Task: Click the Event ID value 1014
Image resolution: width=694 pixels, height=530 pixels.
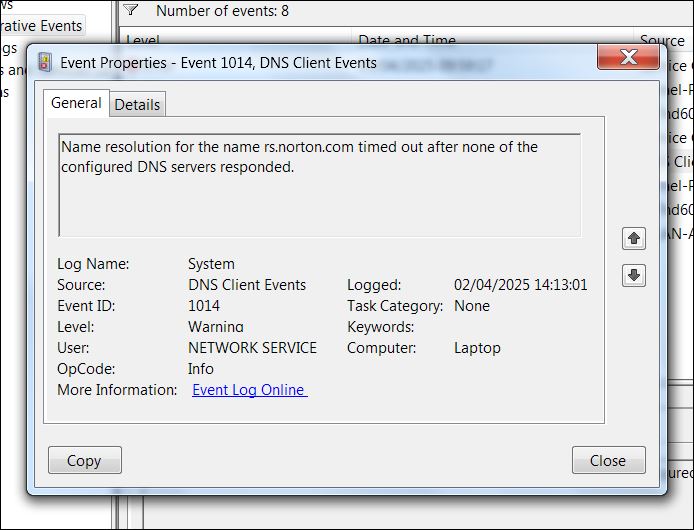Action: 204,306
